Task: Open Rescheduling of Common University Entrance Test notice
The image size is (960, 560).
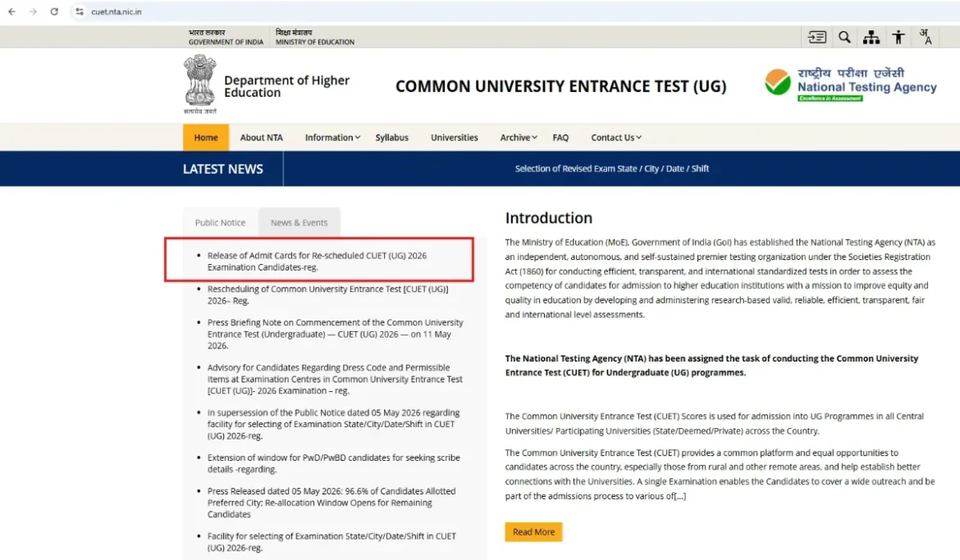Action: pos(327,295)
